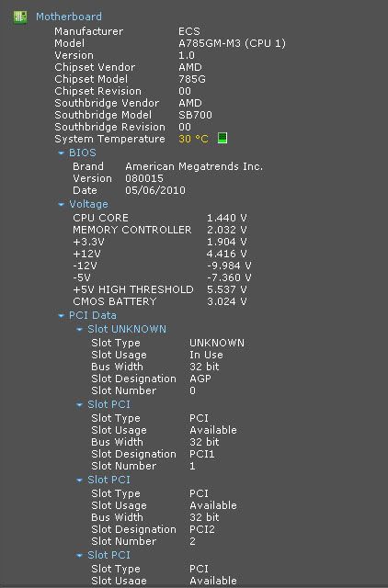Viewport: 388px width, 588px height.
Task: Select the Slot UNKNOWN heading
Action: (x=127, y=329)
